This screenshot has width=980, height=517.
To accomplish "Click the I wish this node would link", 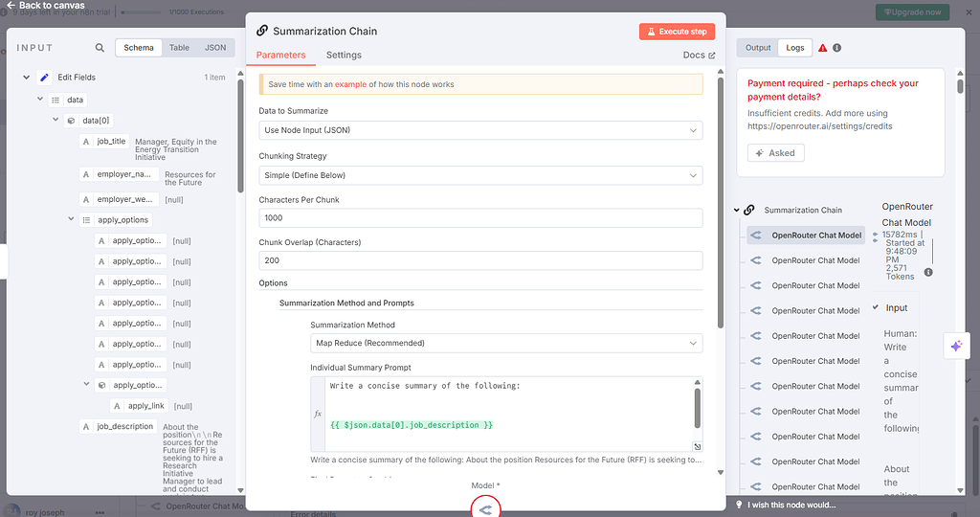I will (791, 506).
